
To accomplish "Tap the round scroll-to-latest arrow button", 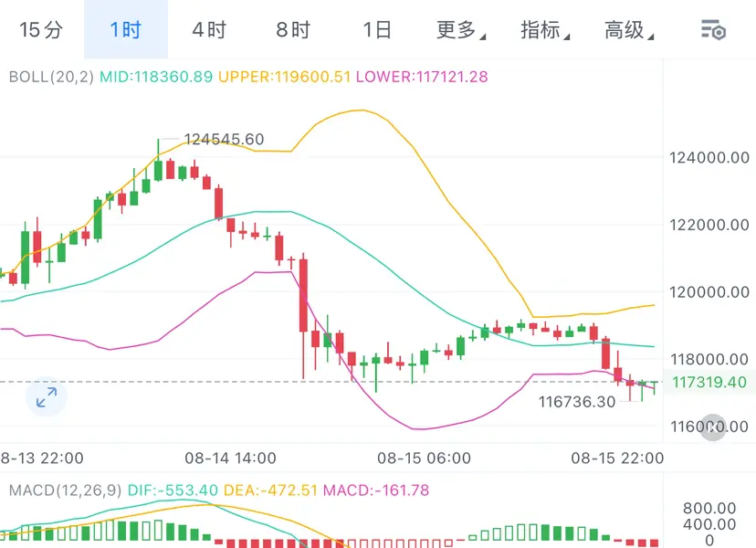I will pyautogui.click(x=713, y=427).
